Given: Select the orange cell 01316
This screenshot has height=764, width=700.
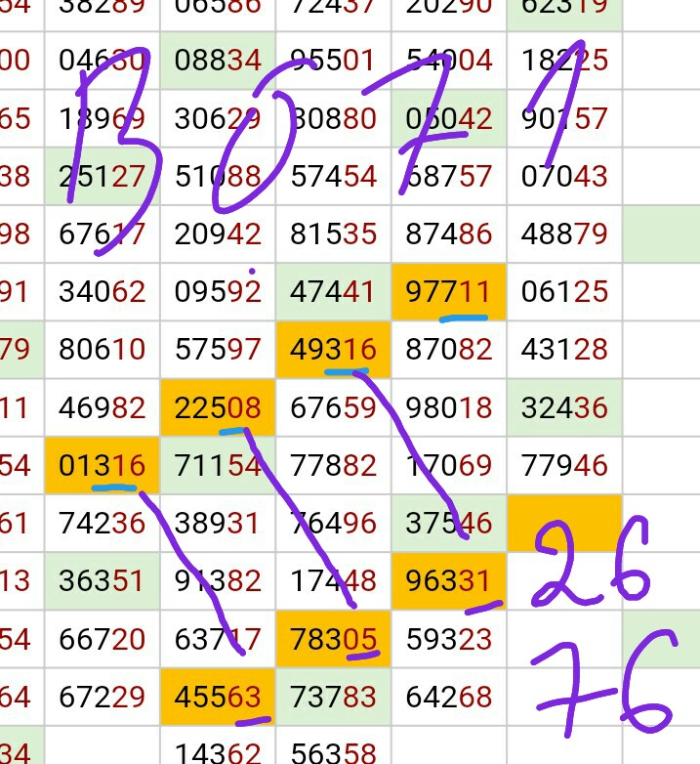Looking at the screenshot, I should pyautogui.click(x=103, y=465).
